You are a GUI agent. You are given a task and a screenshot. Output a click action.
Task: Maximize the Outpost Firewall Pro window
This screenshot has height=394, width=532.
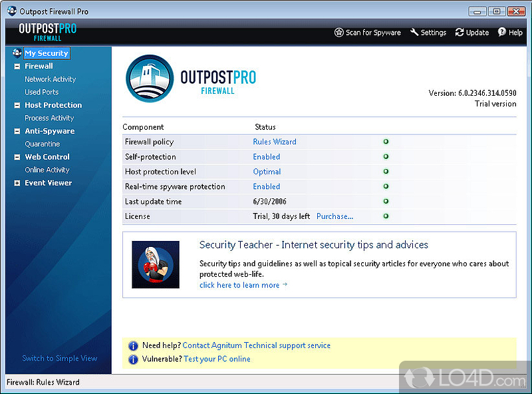[x=497, y=11]
